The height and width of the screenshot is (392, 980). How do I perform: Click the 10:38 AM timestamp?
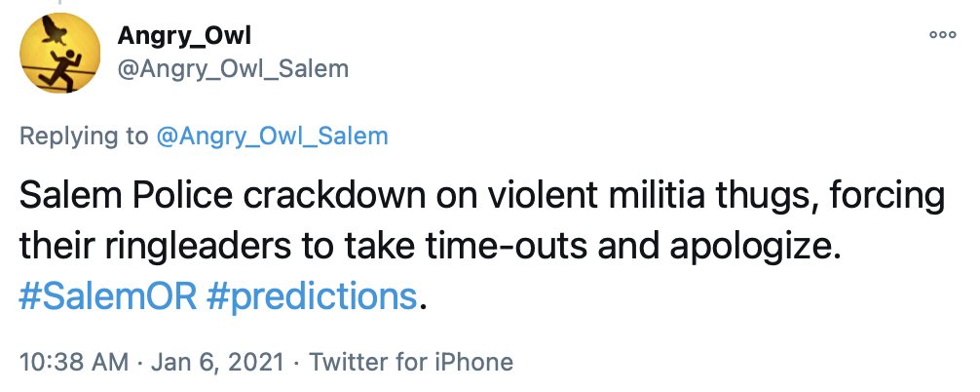74,363
